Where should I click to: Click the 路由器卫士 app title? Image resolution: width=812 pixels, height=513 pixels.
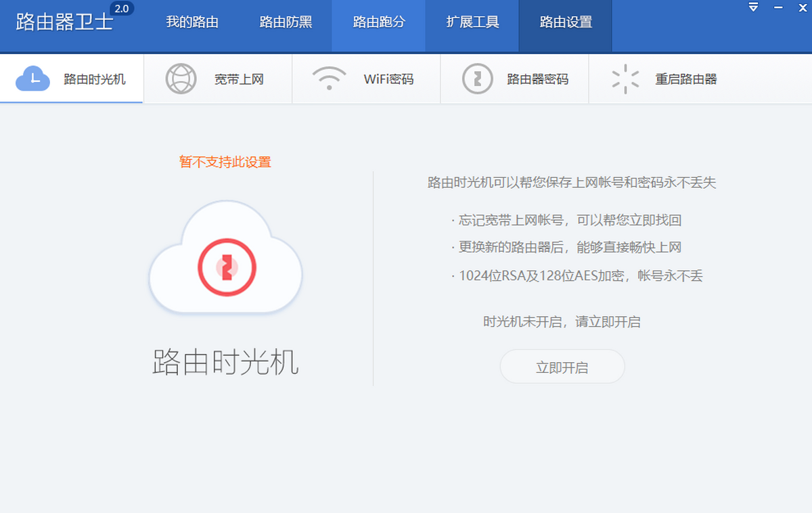coord(64,22)
